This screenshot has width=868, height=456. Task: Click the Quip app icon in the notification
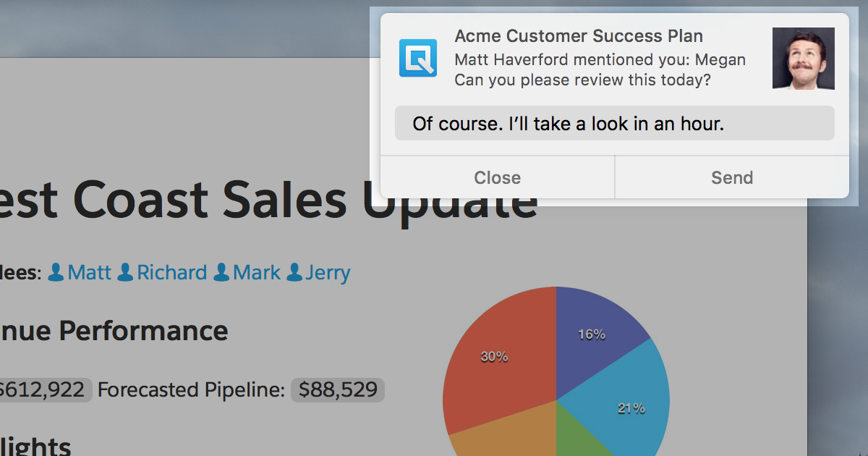pyautogui.click(x=418, y=58)
